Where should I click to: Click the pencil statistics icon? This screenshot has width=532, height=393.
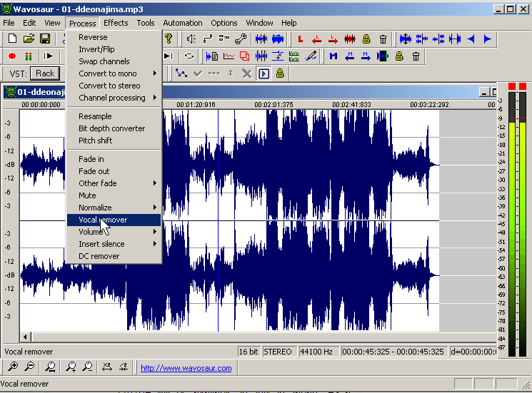pyautogui.click(x=311, y=56)
